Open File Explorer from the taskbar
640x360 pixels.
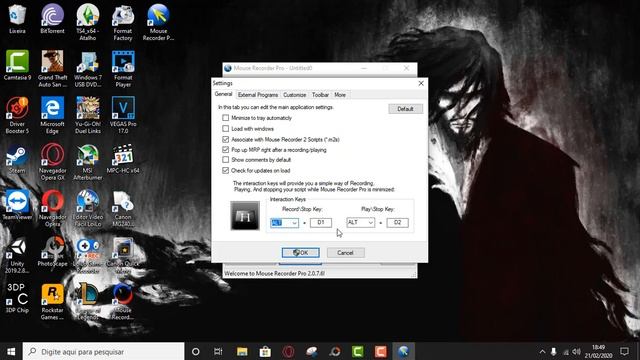[242, 351]
